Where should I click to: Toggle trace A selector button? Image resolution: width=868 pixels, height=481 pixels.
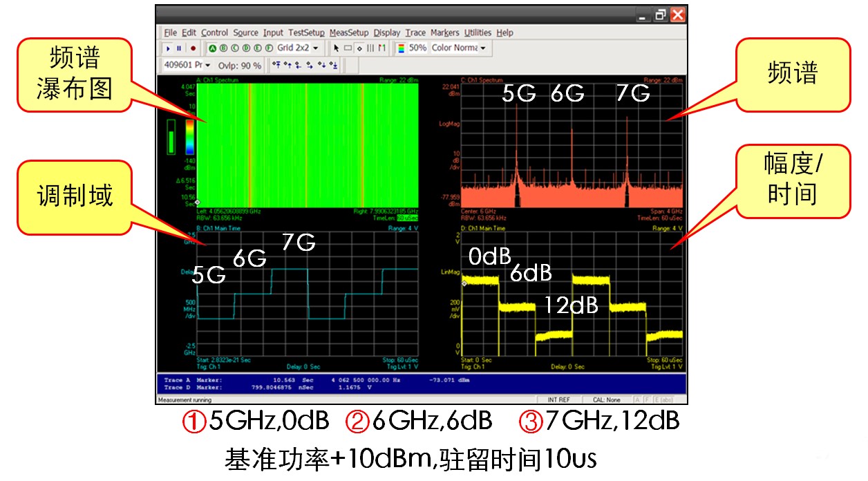click(213, 48)
